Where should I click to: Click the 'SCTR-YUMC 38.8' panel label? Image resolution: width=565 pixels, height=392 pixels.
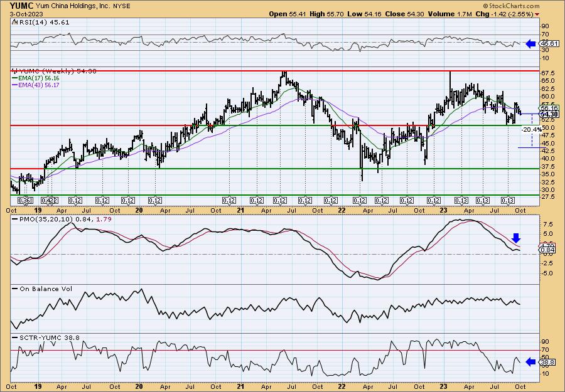[50, 337]
